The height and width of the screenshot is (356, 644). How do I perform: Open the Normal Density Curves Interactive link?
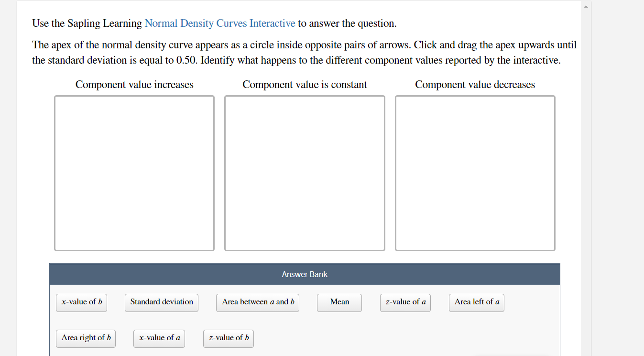(219, 23)
